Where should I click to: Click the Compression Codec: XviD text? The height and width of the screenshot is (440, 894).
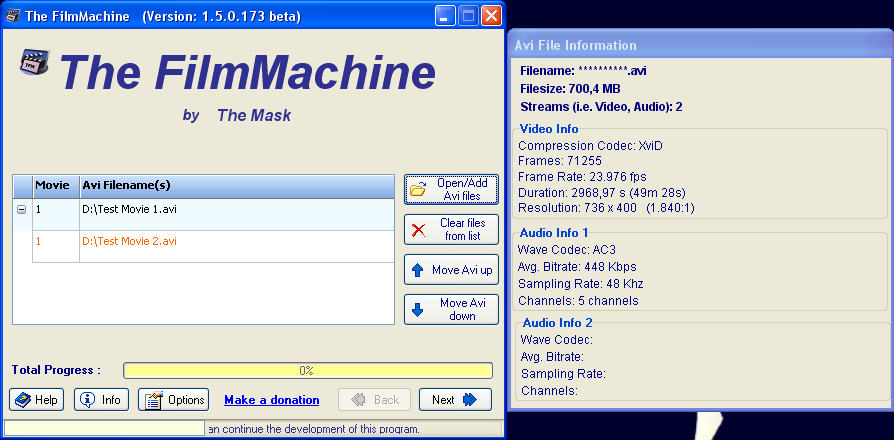590,145
